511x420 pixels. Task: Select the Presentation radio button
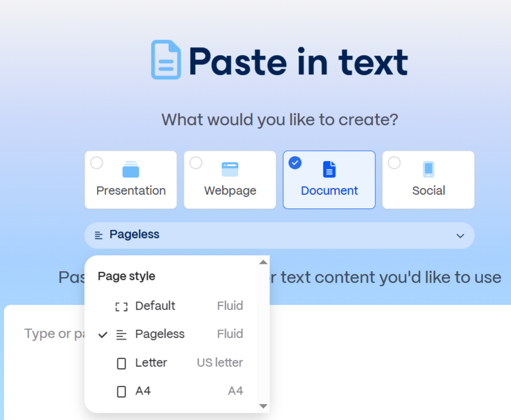96,163
